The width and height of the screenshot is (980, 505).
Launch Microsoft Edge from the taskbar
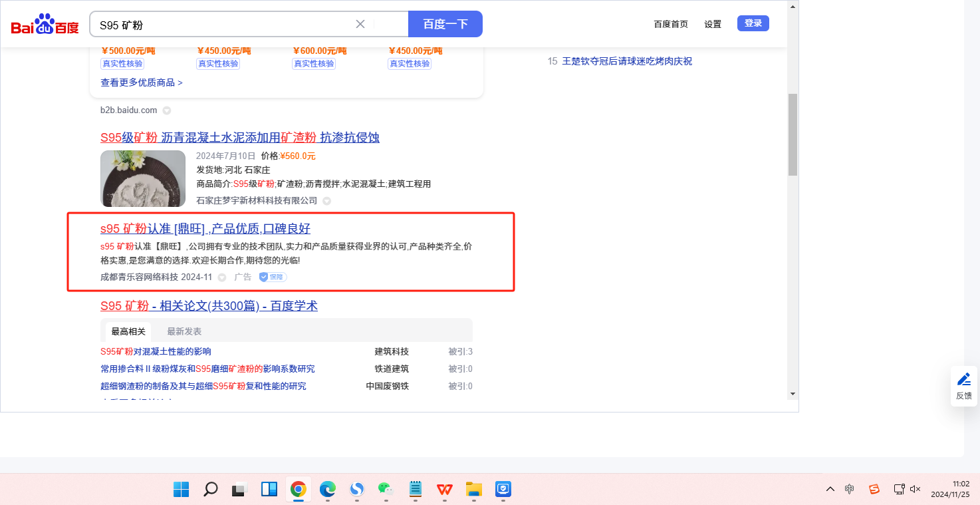(x=328, y=490)
